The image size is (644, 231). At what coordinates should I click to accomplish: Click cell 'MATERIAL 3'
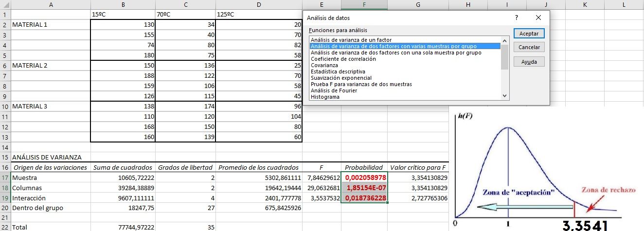pyautogui.click(x=51, y=106)
